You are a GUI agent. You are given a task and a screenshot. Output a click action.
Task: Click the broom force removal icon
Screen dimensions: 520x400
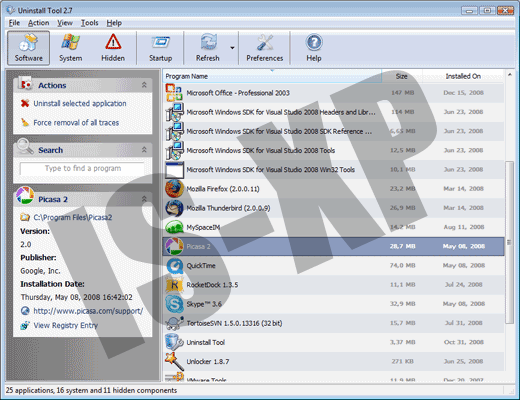pyautogui.click(x=25, y=122)
